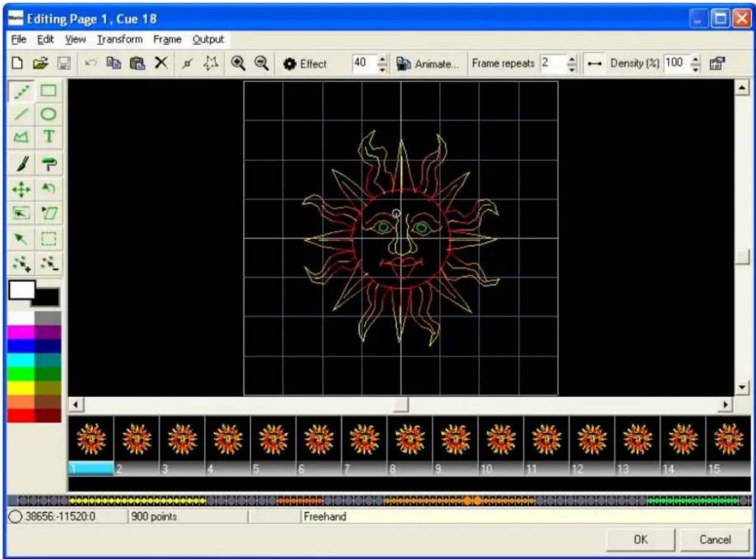This screenshot has height=559, width=756.
Task: Click the Effect button
Action: click(x=306, y=63)
